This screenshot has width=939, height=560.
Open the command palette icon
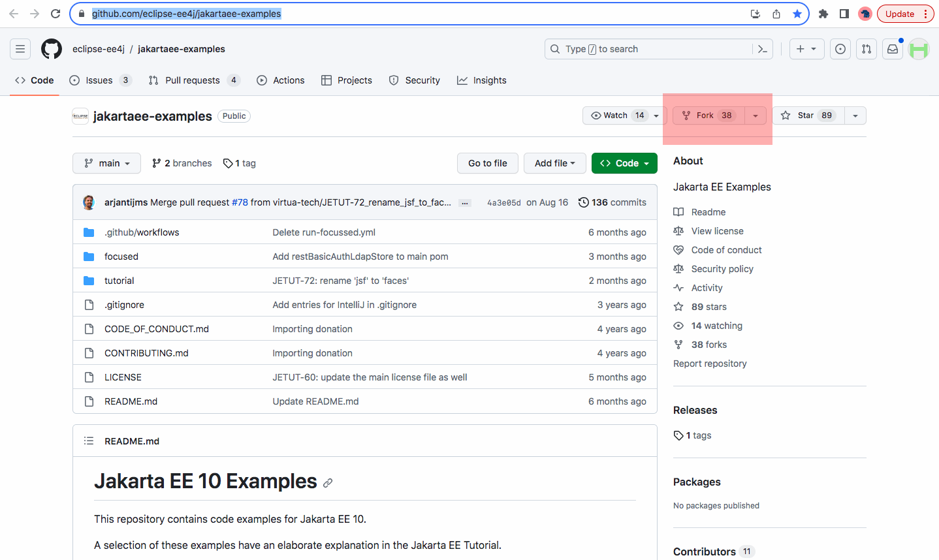click(x=763, y=49)
